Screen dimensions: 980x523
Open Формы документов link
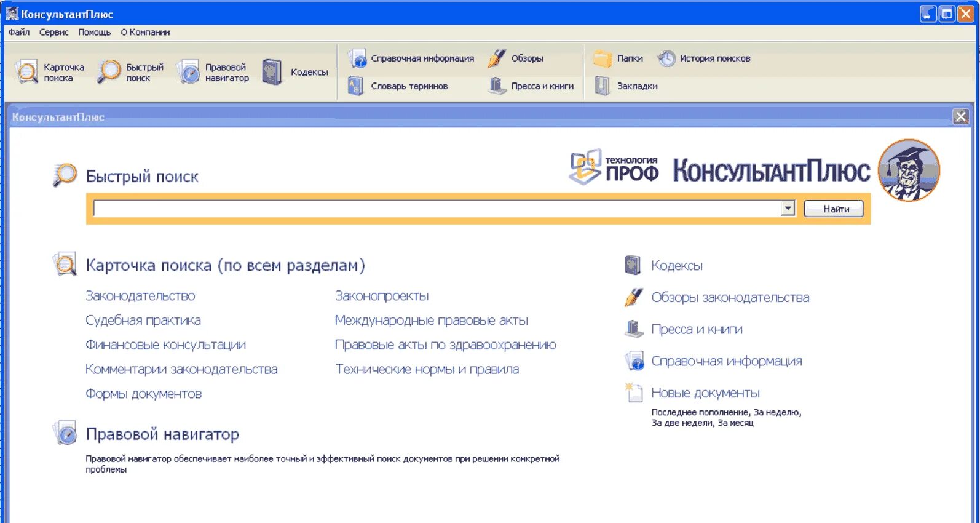(x=143, y=394)
